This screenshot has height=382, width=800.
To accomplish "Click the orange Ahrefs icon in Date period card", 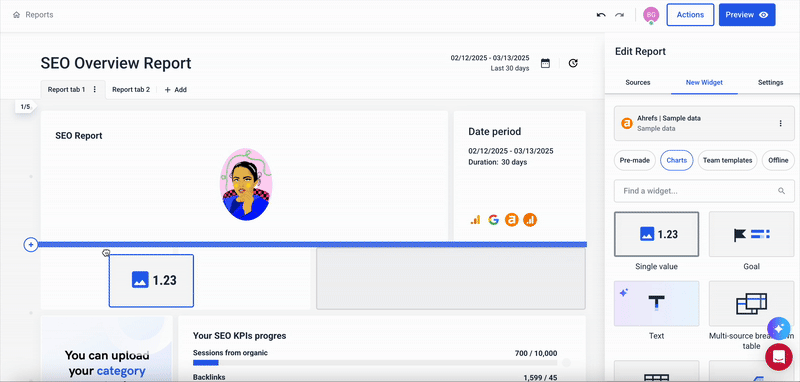I will pos(512,220).
